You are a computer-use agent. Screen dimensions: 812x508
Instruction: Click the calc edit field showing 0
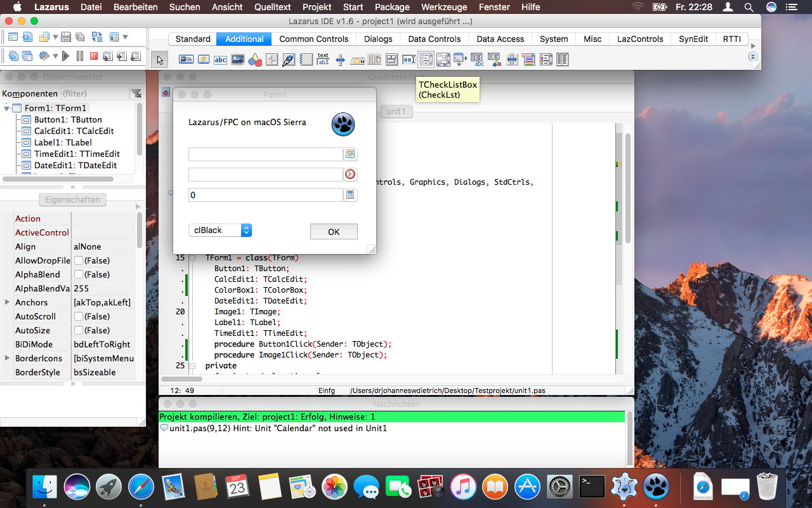(x=266, y=195)
